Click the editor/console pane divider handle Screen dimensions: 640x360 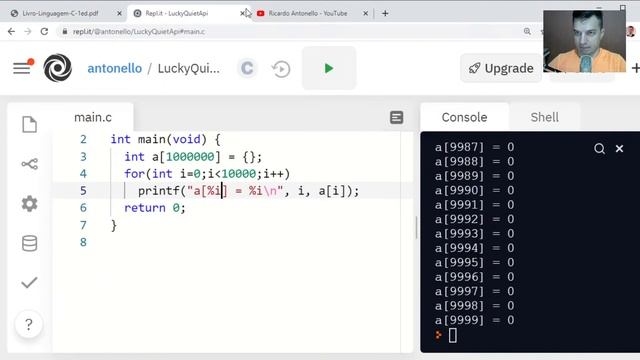coord(416,228)
